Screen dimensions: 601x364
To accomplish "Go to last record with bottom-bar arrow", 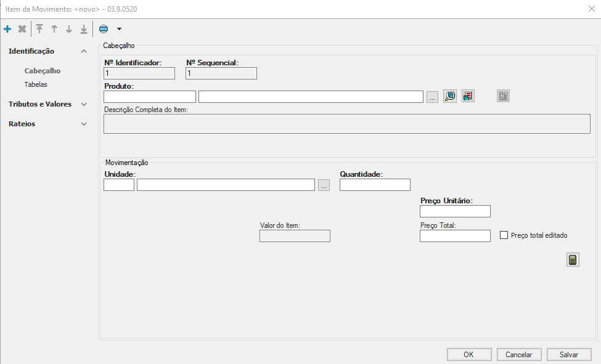I will [84, 29].
